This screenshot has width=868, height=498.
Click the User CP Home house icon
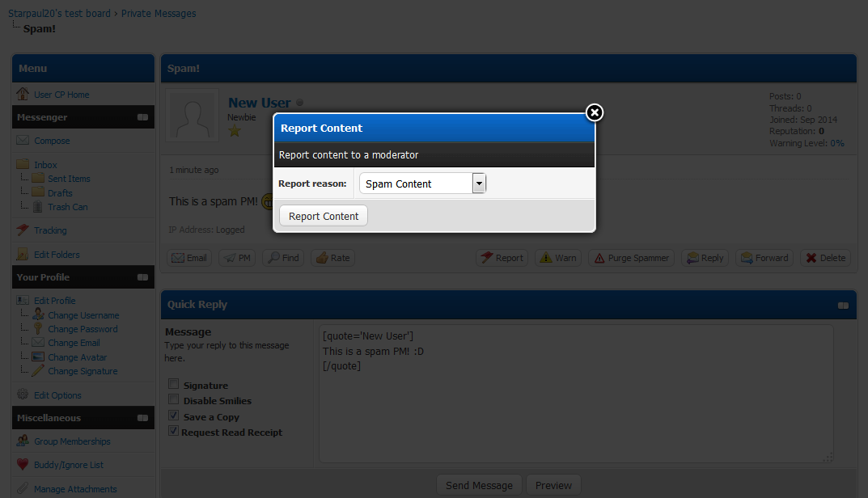[x=22, y=94]
